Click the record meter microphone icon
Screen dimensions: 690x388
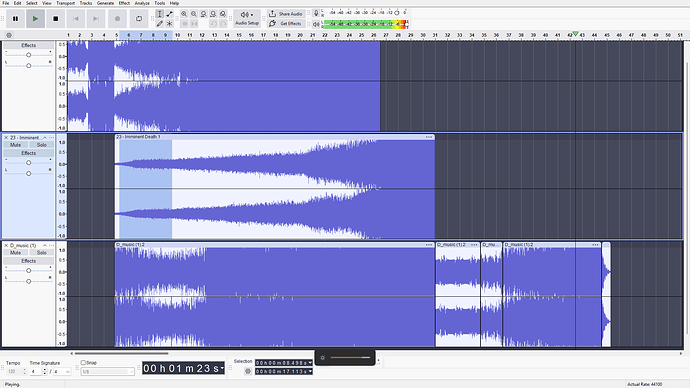click(x=316, y=13)
